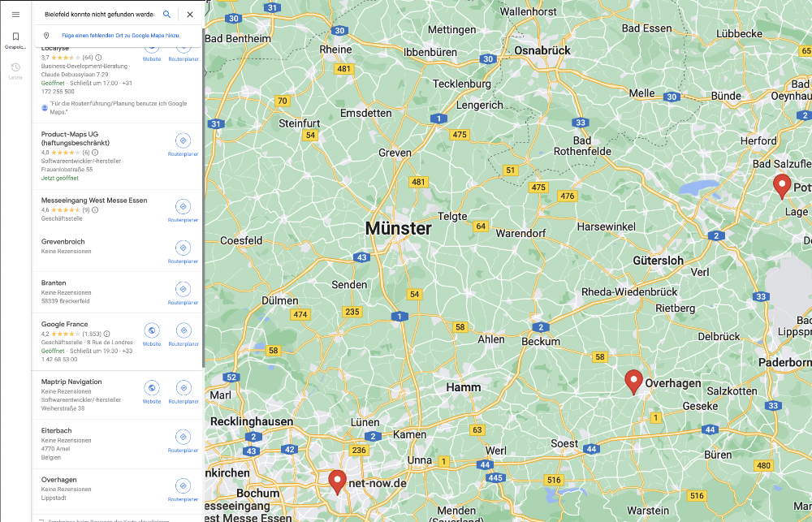The height and width of the screenshot is (522, 812).
Task: Start Routenplaner for Grevenbroich
Action: [183, 252]
